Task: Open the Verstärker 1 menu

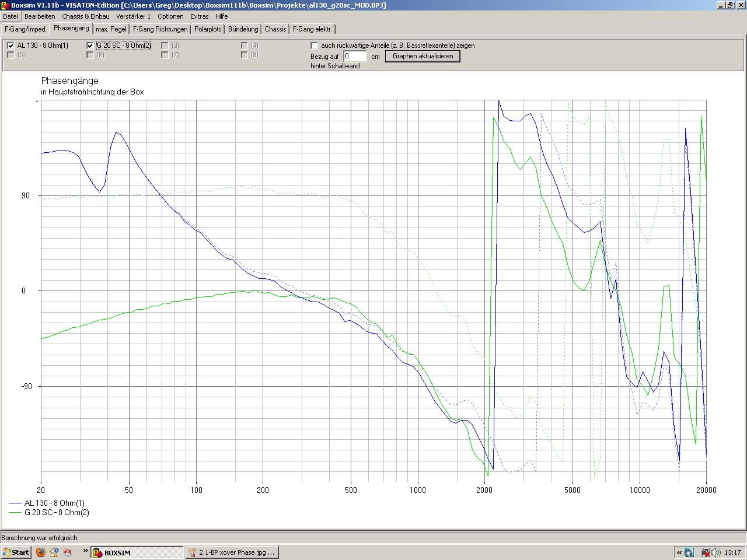Action: point(133,16)
